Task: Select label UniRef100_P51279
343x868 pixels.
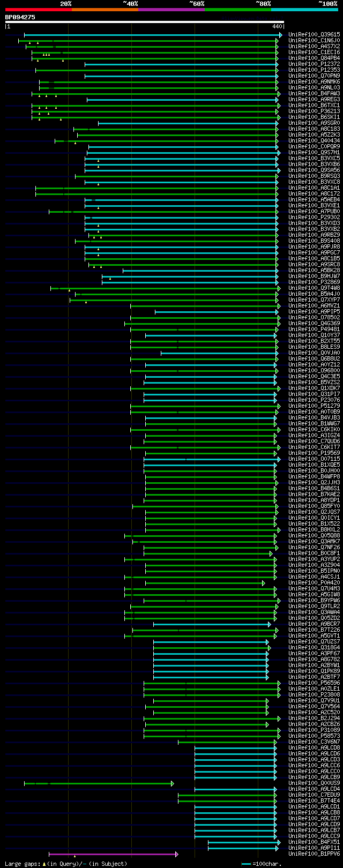Action: pos(314,406)
